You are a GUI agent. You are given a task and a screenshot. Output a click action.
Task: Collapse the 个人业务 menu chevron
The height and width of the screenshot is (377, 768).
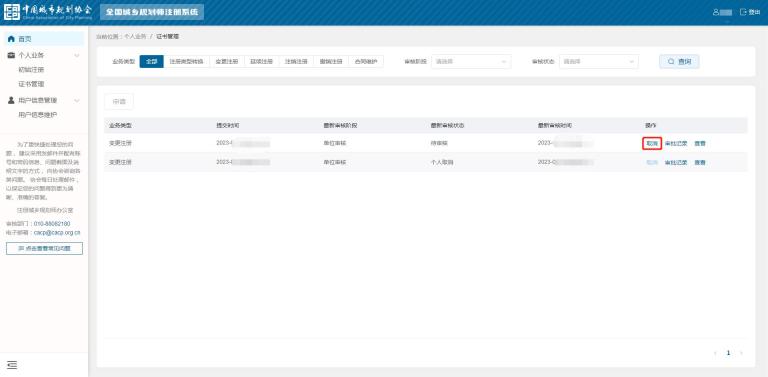[x=77, y=56]
